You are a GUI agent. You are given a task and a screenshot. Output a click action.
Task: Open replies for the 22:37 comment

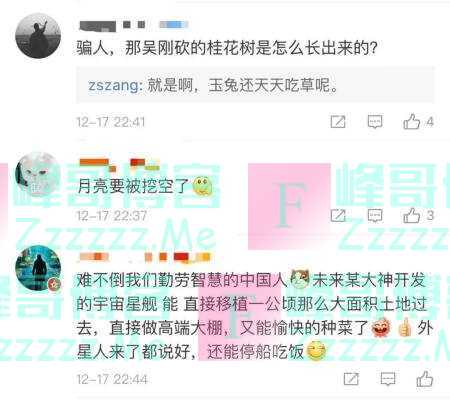pos(375,216)
